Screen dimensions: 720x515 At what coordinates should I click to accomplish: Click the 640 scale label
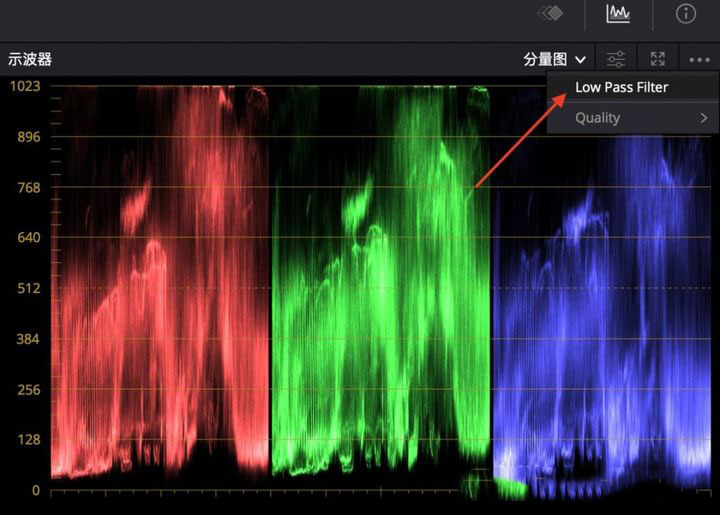pyautogui.click(x=28, y=238)
